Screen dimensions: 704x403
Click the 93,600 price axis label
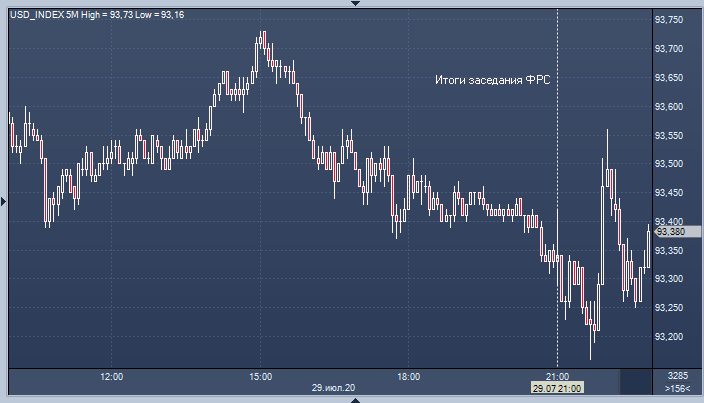tap(668, 107)
